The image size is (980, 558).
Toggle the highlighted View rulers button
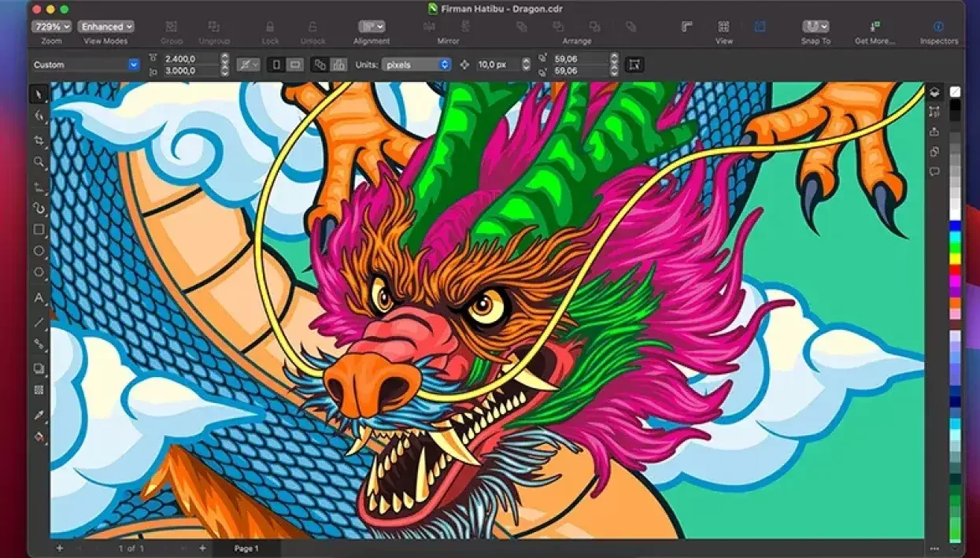click(760, 27)
